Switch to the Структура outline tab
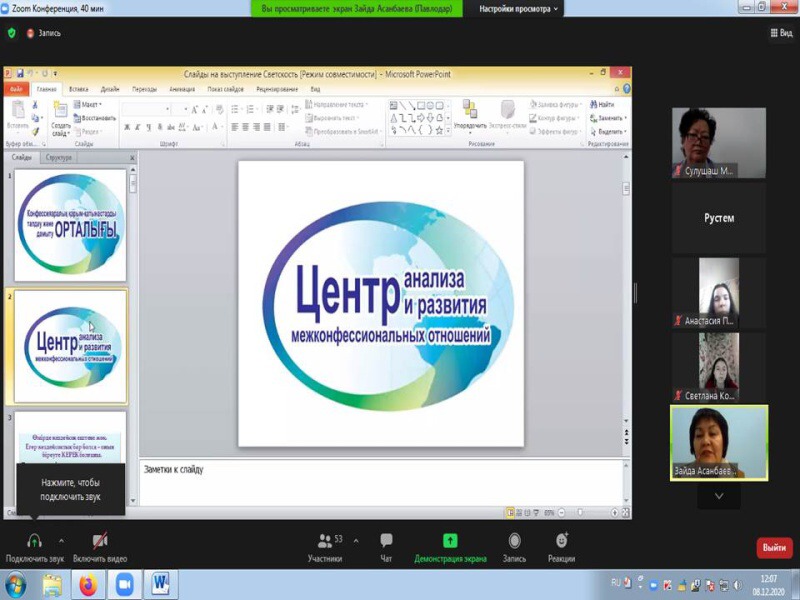Viewport: 800px width, 600px height. [x=59, y=158]
